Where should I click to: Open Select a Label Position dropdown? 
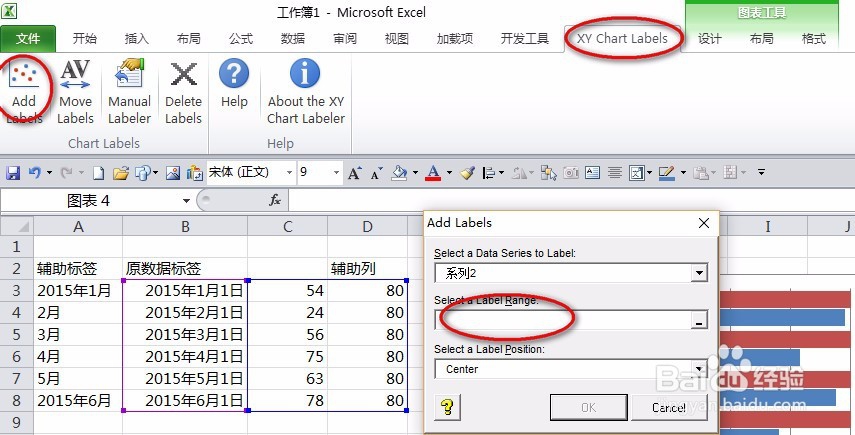(699, 368)
